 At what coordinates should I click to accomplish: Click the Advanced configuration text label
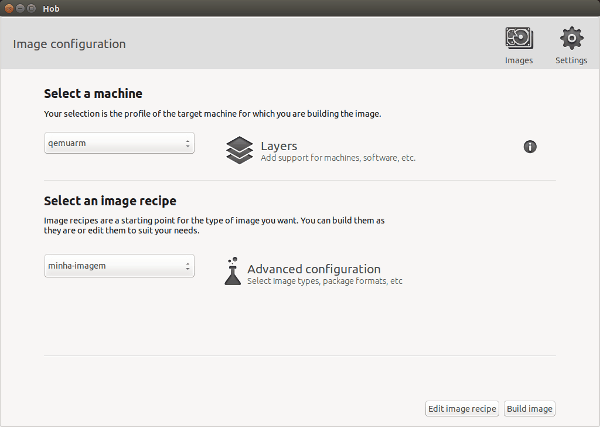(313, 269)
